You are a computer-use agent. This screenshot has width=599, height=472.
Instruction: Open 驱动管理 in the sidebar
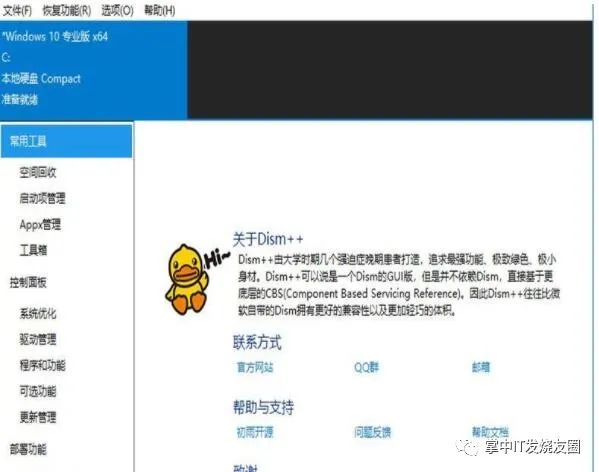coord(38,339)
